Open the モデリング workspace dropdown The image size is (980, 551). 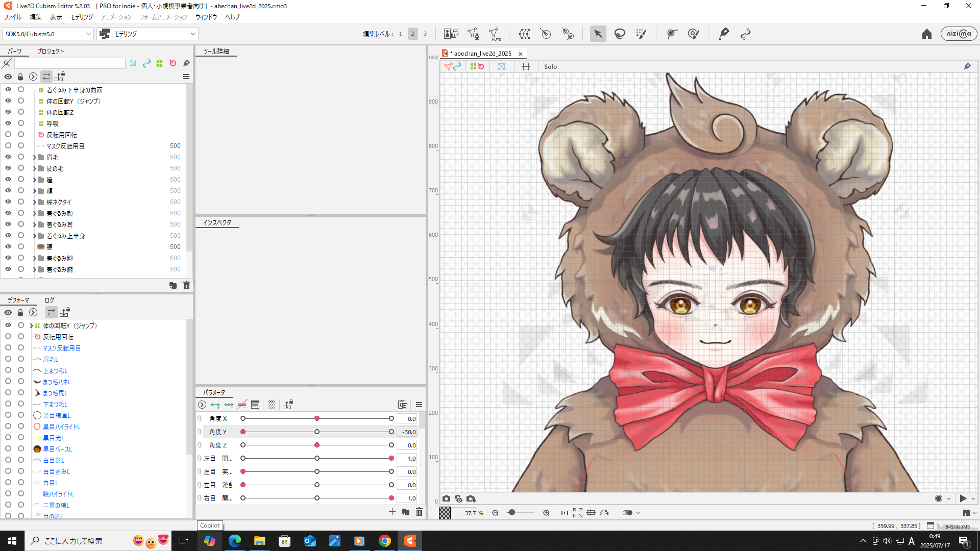tap(148, 34)
